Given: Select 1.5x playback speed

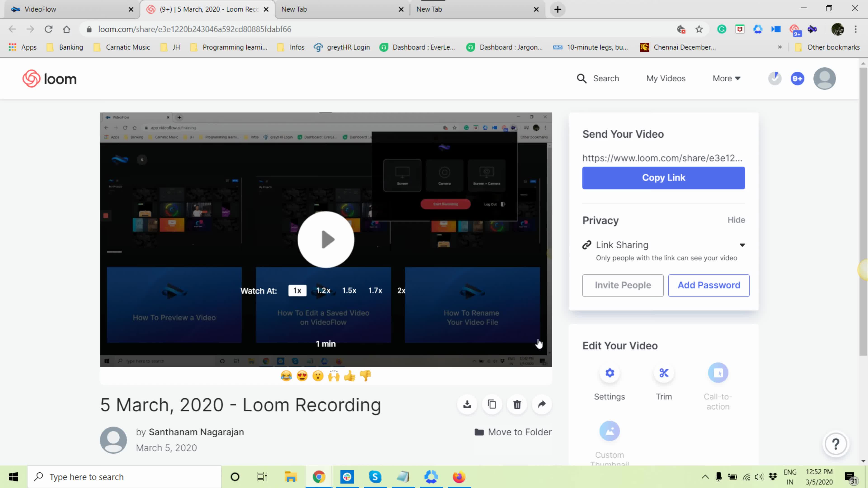Looking at the screenshot, I should 349,291.
